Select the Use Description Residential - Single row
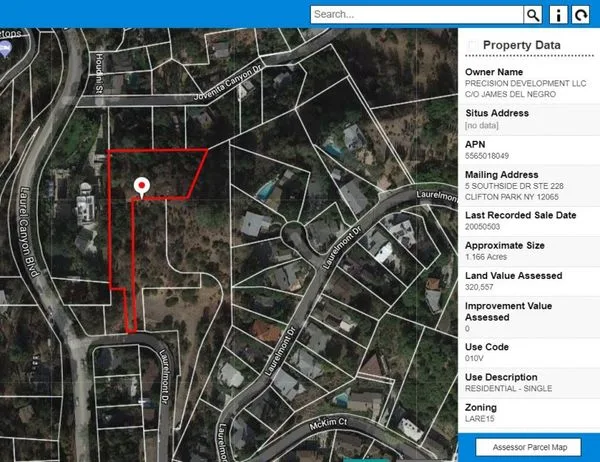This screenshot has height=462, width=600. (528, 383)
